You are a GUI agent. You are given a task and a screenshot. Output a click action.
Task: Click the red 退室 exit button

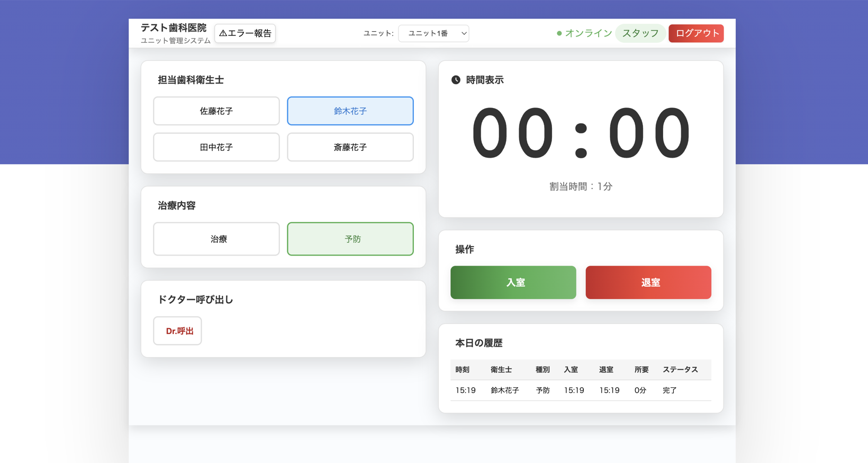(x=648, y=283)
